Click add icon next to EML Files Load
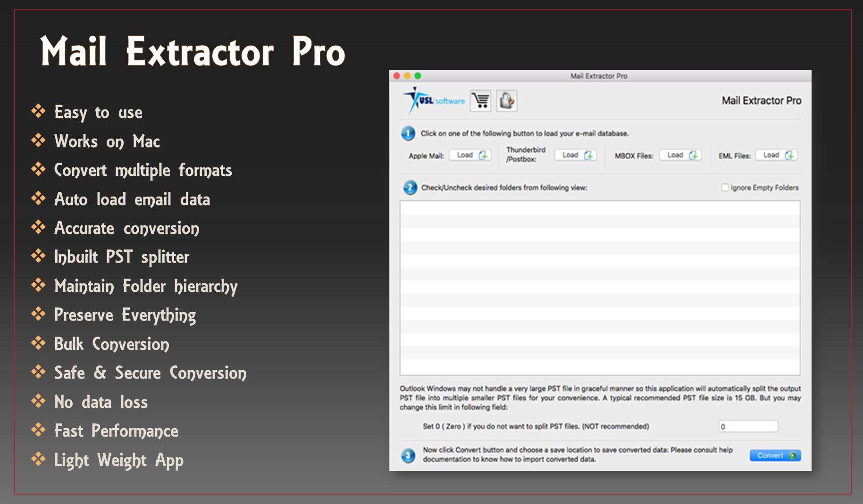The height and width of the screenshot is (504, 863). 790,156
